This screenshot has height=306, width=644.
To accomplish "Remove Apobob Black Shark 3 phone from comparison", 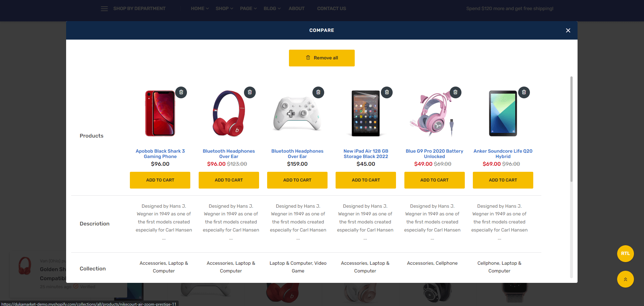I will 181,92.
